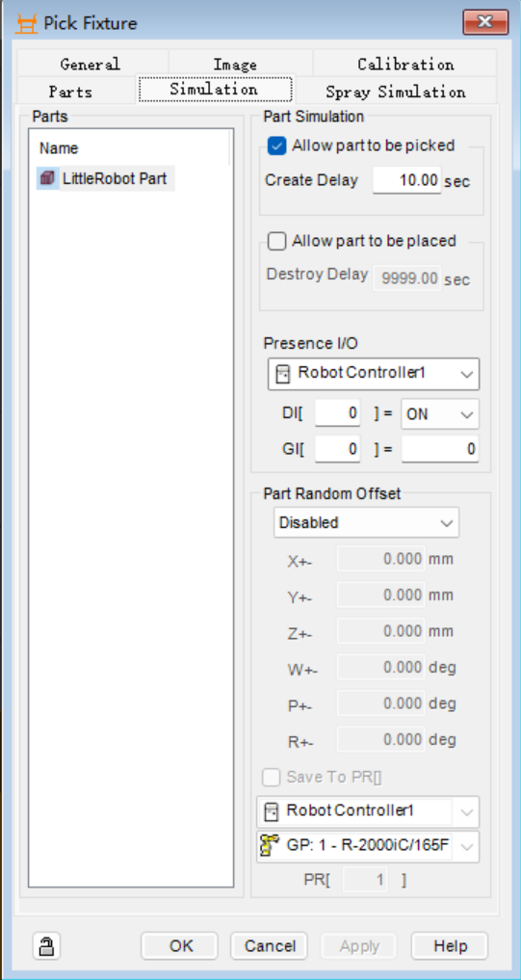Switch to the Calibration tab
This screenshot has height=980, width=521.
pos(405,64)
